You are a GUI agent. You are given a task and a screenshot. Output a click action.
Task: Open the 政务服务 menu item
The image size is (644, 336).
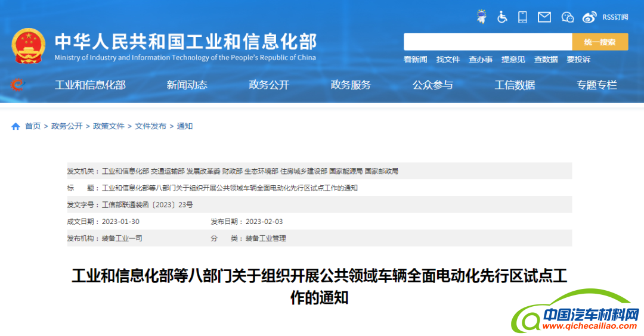tap(351, 85)
